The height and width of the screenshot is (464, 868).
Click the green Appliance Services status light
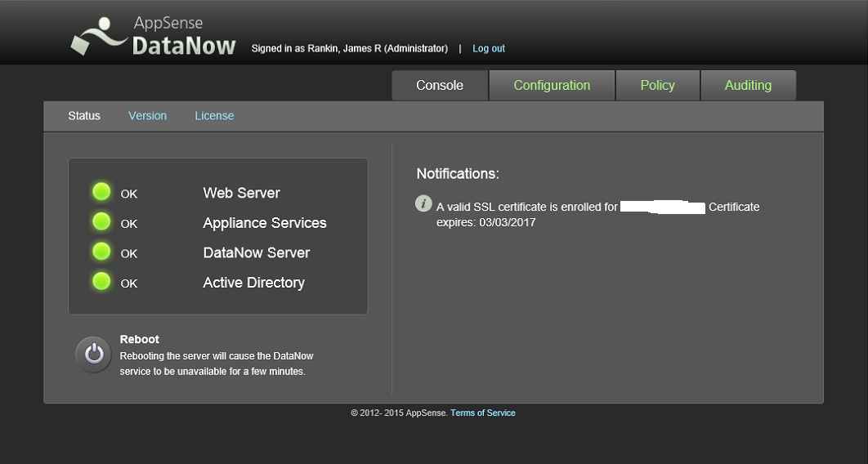point(101,221)
